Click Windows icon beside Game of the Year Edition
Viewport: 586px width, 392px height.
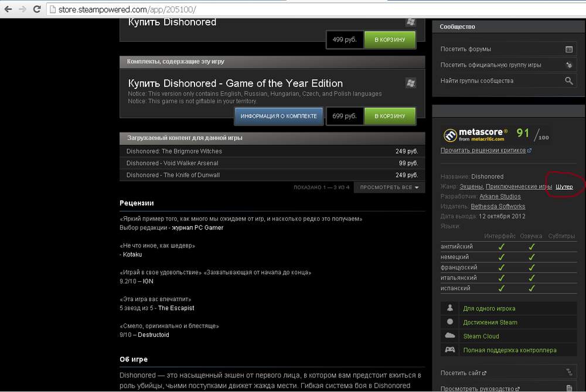tap(411, 83)
